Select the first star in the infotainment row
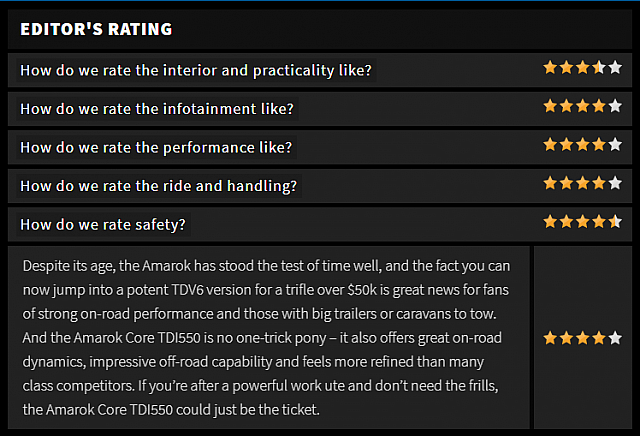This screenshot has width=640, height=436. 550,106
